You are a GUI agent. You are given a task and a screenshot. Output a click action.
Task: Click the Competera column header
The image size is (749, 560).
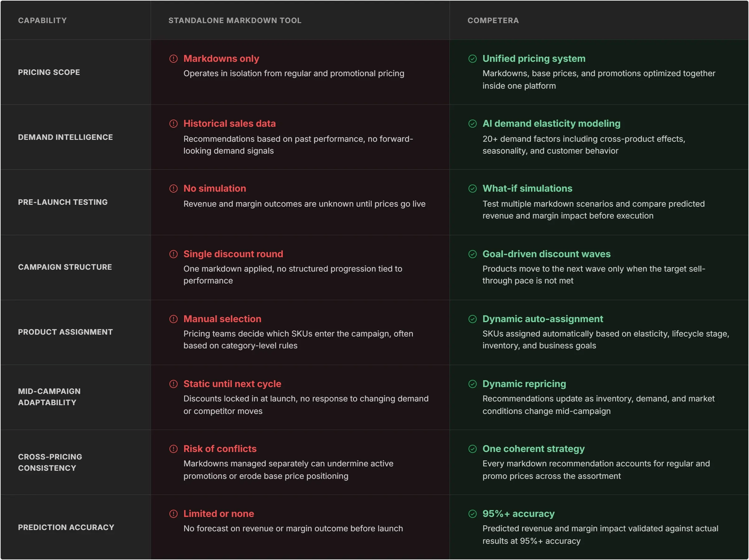coord(493,20)
